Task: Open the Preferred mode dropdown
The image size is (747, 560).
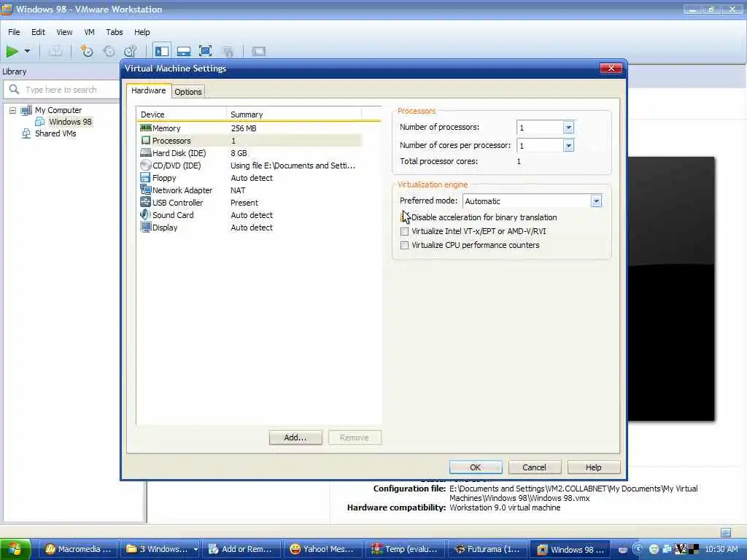Action: (x=596, y=201)
